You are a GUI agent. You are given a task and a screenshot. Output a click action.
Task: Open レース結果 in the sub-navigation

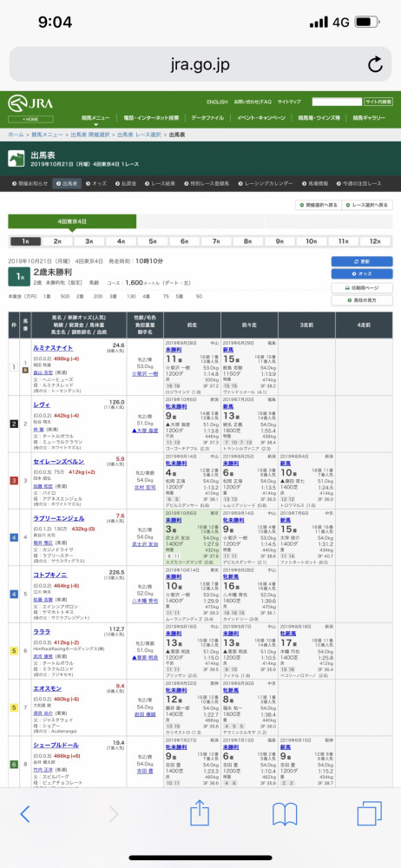161,183
